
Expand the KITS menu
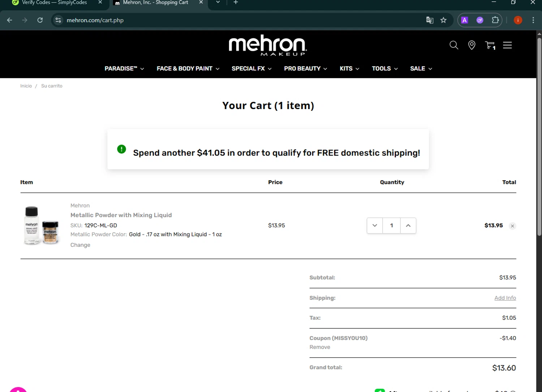click(x=349, y=69)
